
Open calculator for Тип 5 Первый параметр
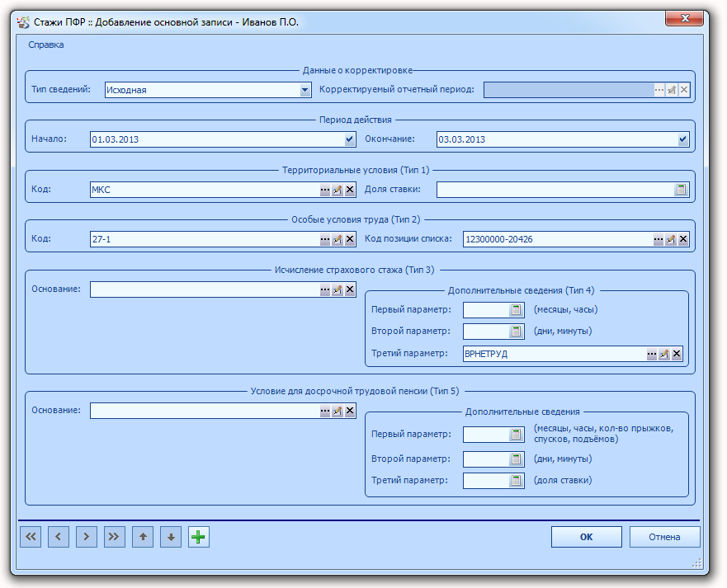(516, 435)
